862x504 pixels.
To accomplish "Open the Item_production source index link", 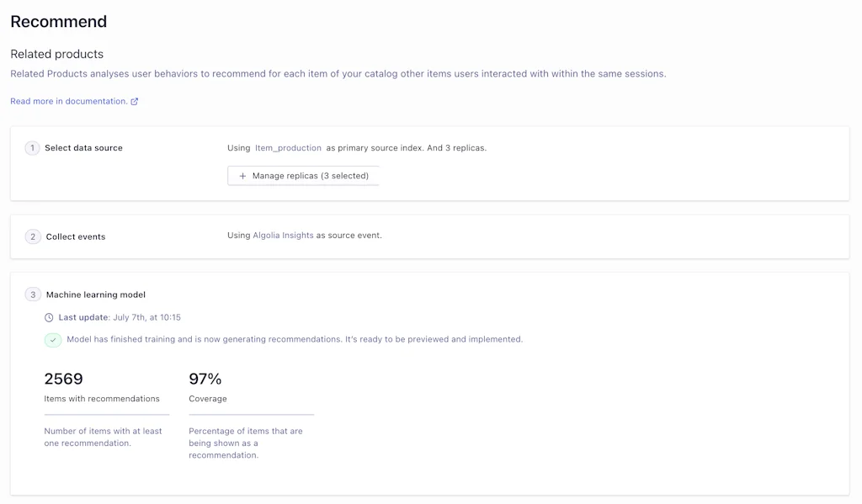I will pyautogui.click(x=288, y=147).
